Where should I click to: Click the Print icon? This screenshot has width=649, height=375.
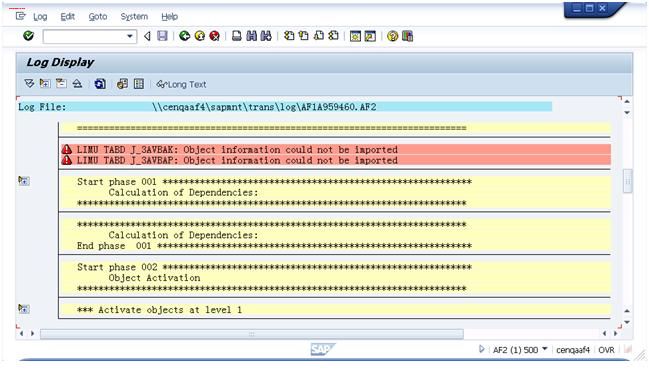236,36
